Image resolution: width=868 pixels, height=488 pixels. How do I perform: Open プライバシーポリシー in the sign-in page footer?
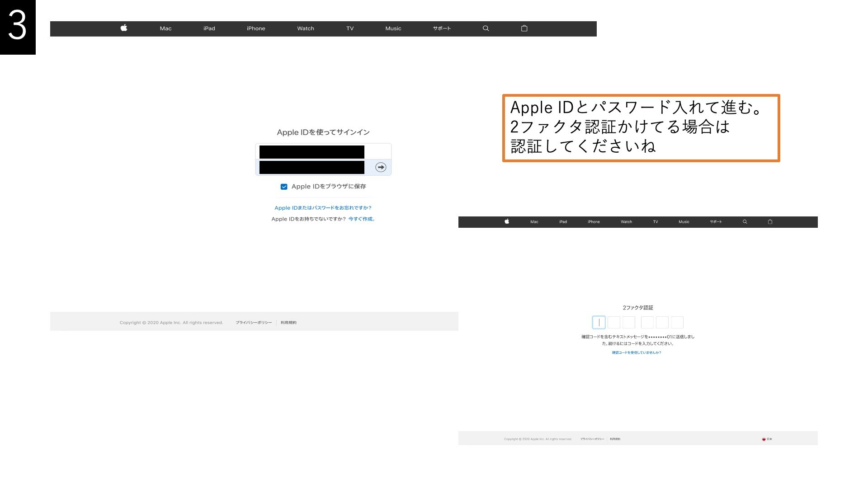[254, 323]
